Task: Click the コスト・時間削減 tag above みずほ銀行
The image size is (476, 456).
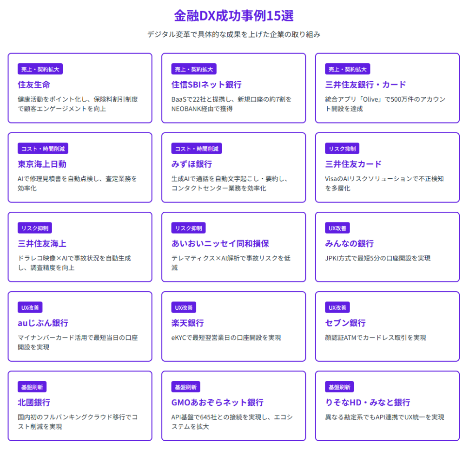Action: 197,149
